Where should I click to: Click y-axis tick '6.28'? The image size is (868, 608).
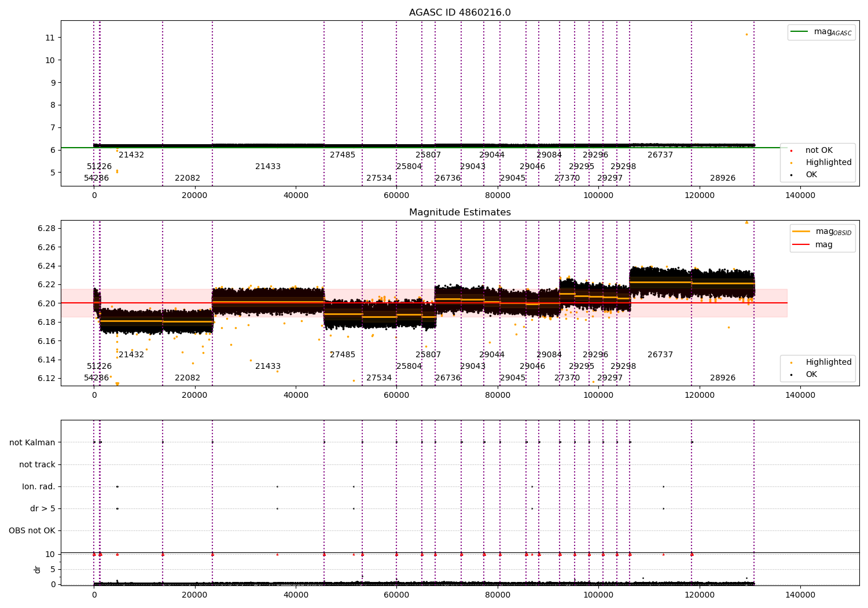(46, 228)
